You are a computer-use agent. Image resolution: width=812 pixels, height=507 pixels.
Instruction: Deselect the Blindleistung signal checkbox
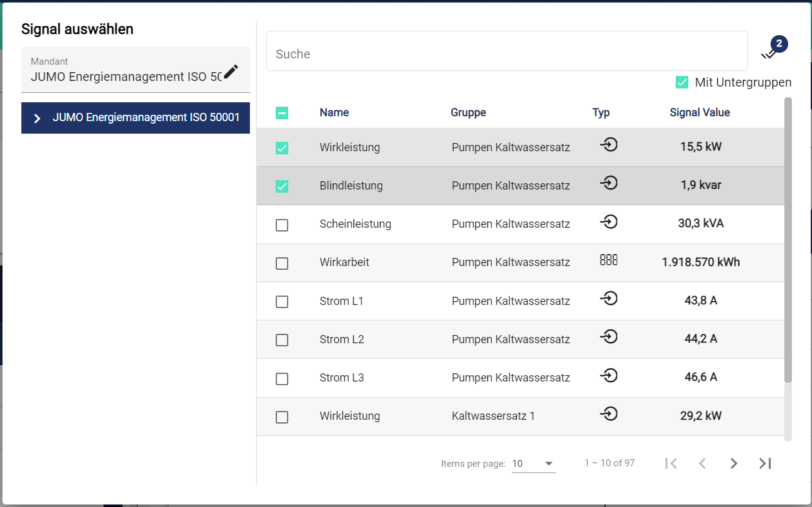282,186
